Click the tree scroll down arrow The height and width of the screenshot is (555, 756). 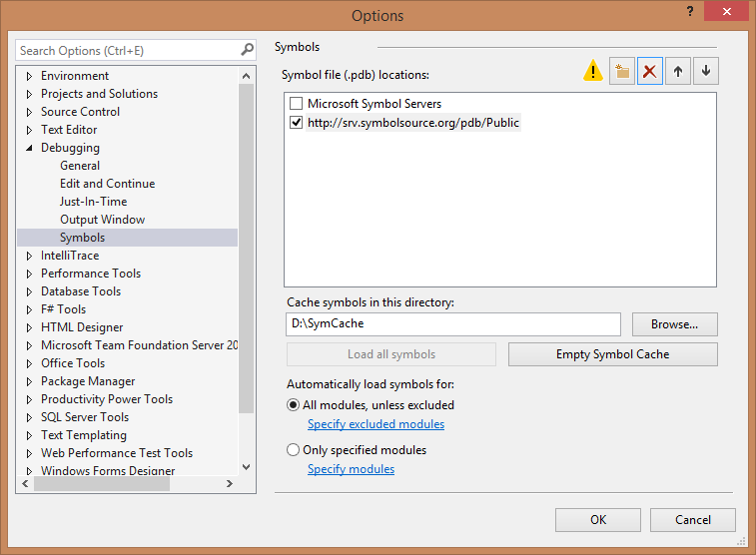pyautogui.click(x=246, y=467)
